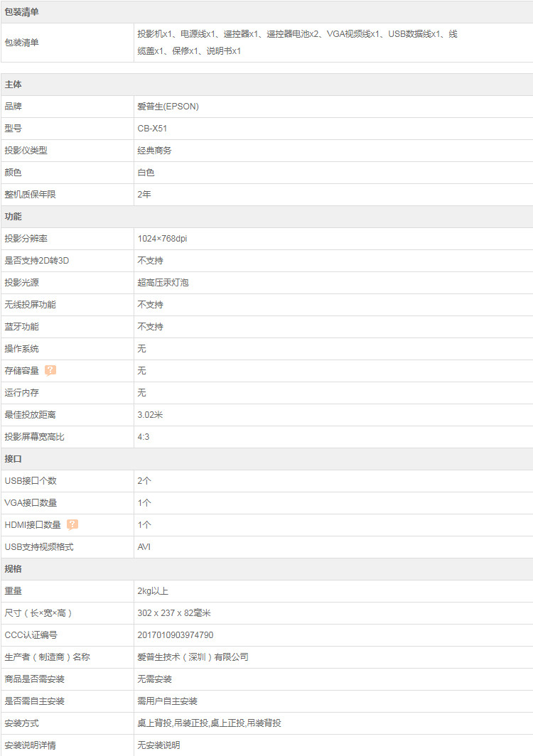Select the value 需用户自主安装

pyautogui.click(x=168, y=701)
